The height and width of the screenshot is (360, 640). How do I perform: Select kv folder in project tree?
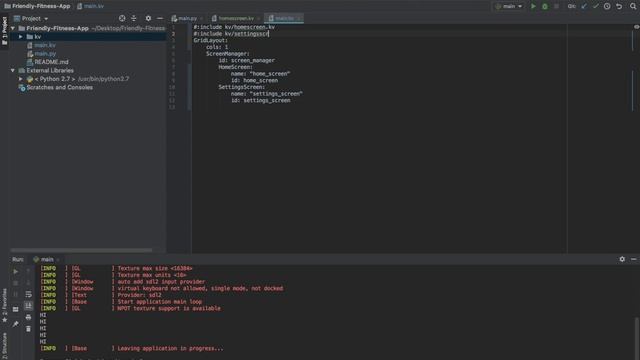point(37,37)
